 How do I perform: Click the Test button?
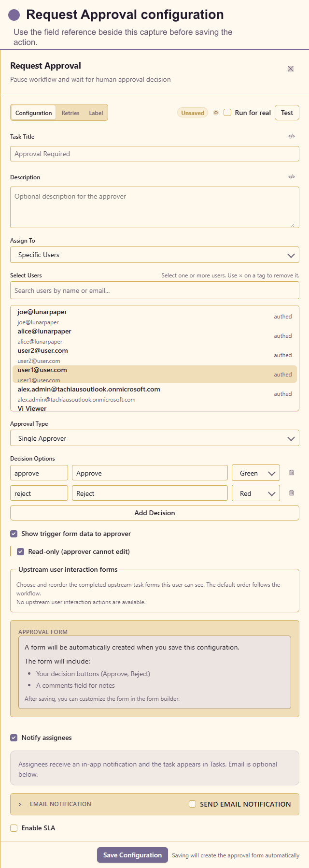287,113
